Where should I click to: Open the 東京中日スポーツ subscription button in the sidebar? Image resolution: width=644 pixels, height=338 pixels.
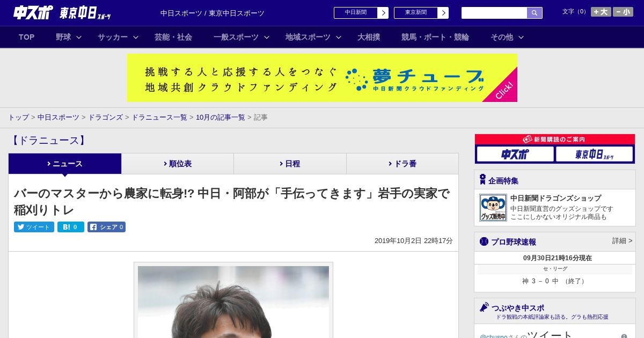[594, 154]
